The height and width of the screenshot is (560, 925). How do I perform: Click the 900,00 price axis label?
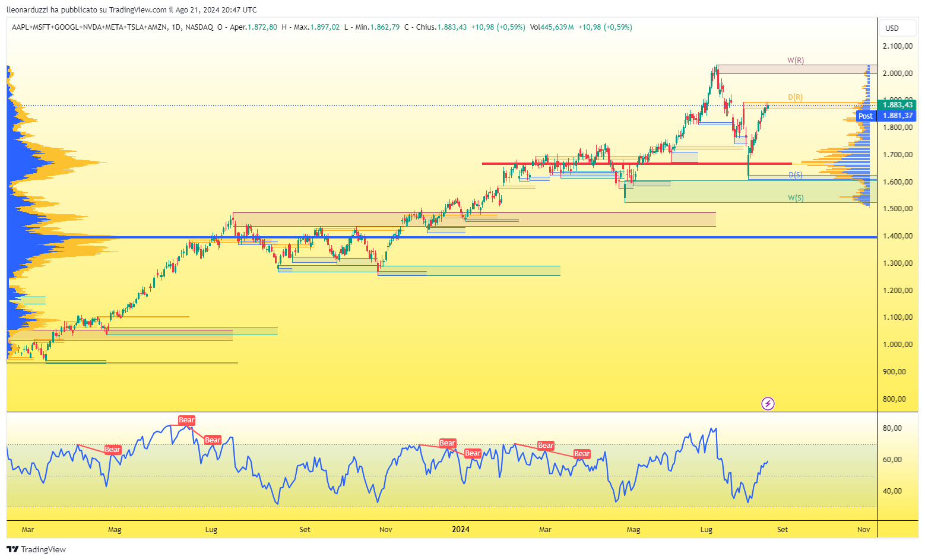[x=895, y=372]
